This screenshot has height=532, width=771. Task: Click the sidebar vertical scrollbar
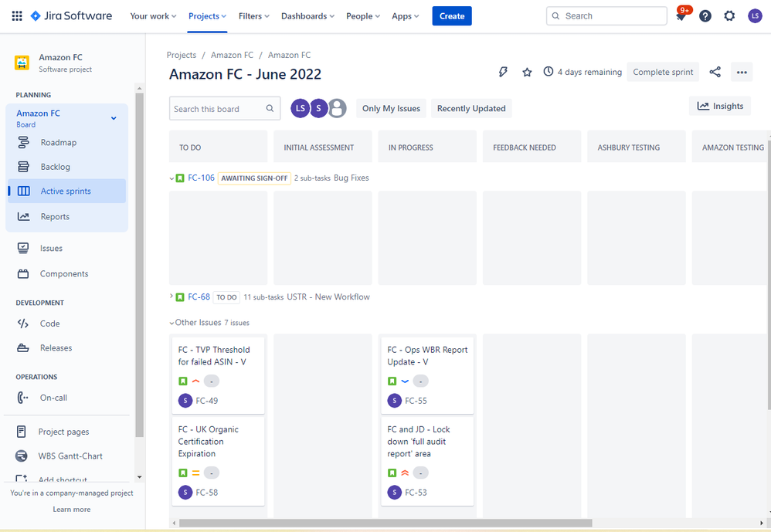point(139,266)
